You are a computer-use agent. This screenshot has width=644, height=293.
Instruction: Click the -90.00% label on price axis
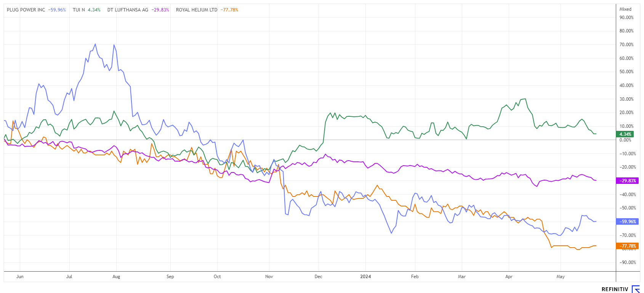627,262
